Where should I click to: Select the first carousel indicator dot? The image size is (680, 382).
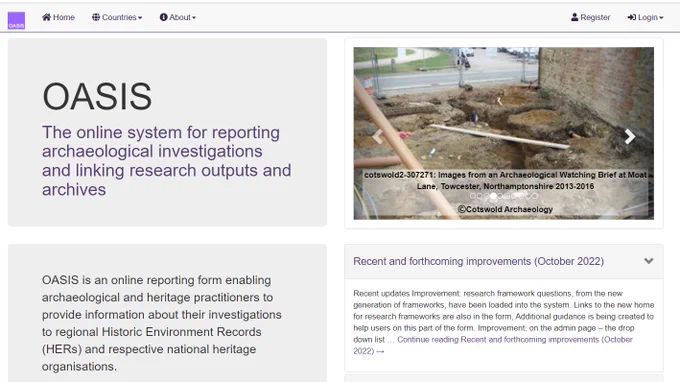coord(473,196)
